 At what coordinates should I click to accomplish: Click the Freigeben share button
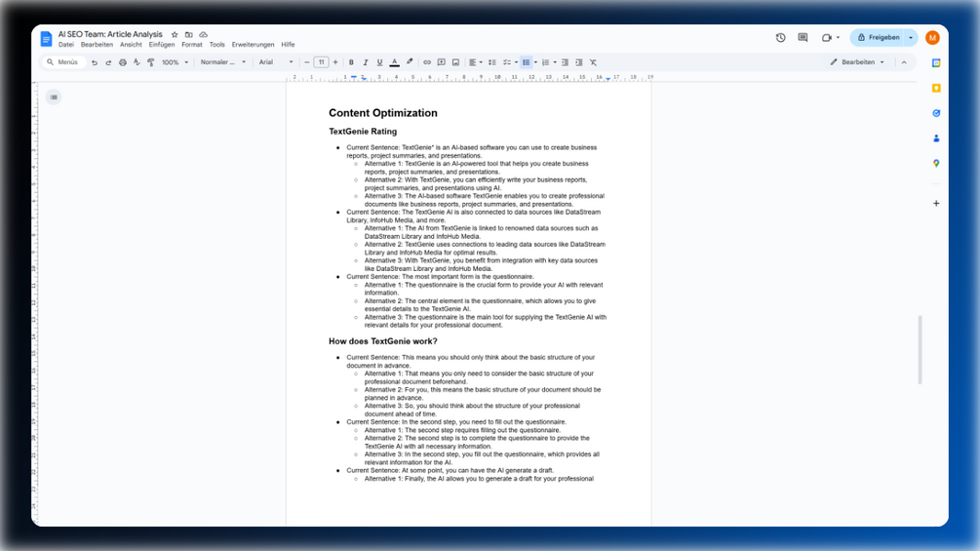[x=878, y=37]
